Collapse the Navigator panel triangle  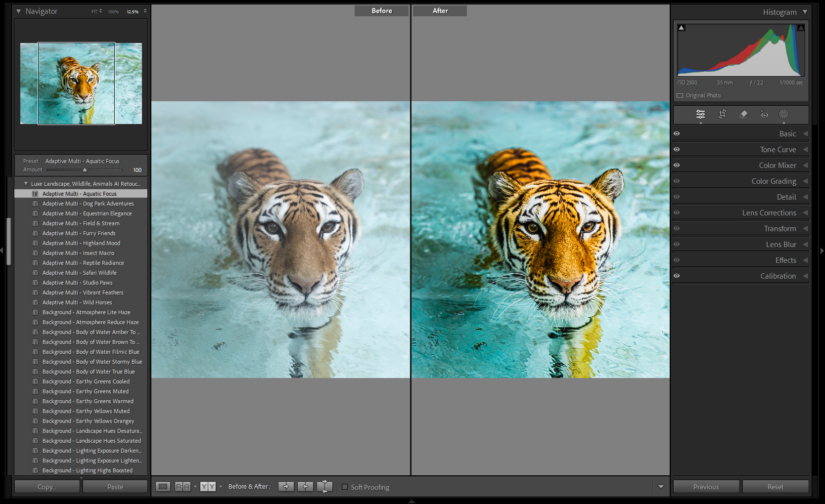[18, 11]
